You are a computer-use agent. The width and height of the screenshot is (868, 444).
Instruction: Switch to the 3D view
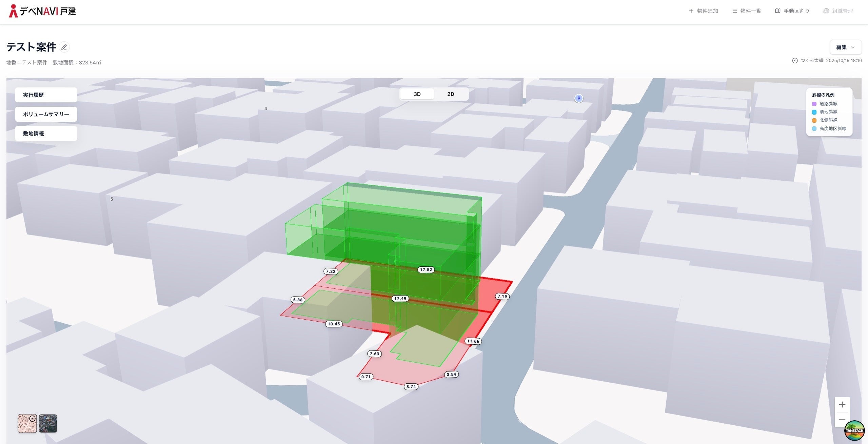point(417,94)
